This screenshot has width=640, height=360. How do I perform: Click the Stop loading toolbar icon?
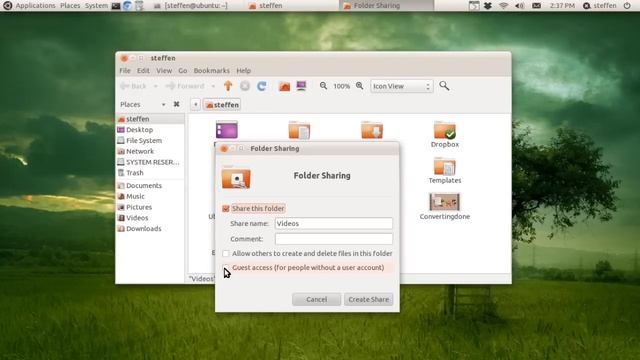click(245, 86)
